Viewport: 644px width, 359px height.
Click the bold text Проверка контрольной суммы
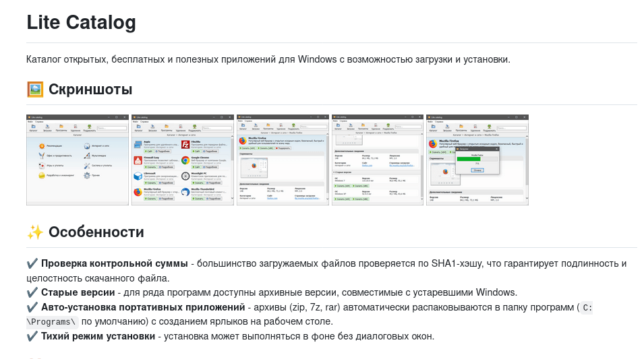click(114, 263)
